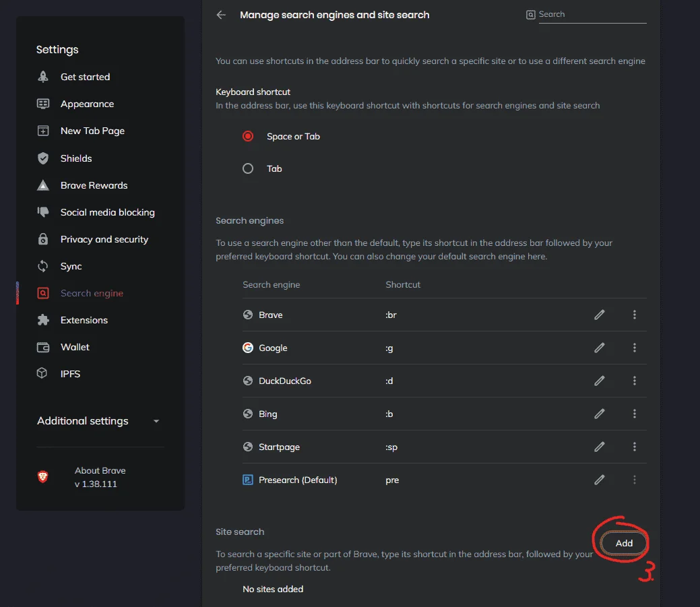700x607 pixels.
Task: Click the New Tab Page plus icon
Action: [43, 131]
